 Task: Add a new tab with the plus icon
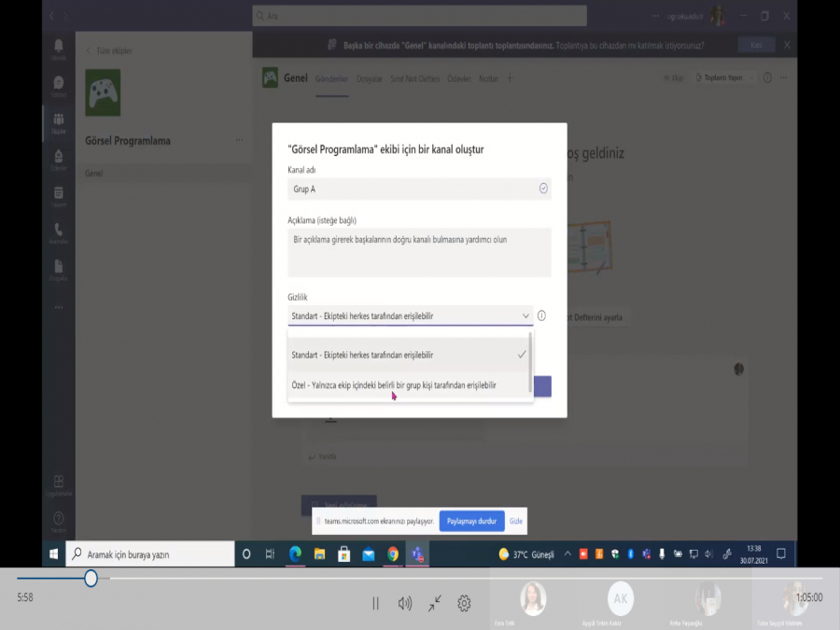tap(510, 78)
